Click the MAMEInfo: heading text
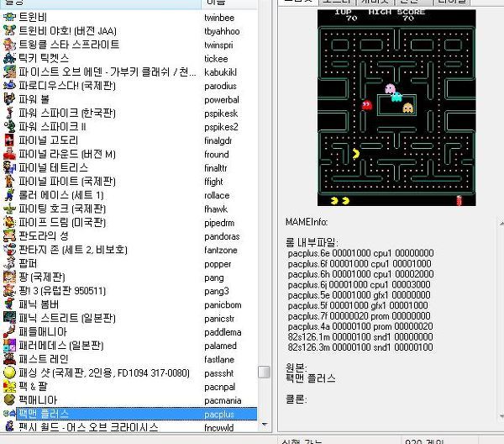 307,222
